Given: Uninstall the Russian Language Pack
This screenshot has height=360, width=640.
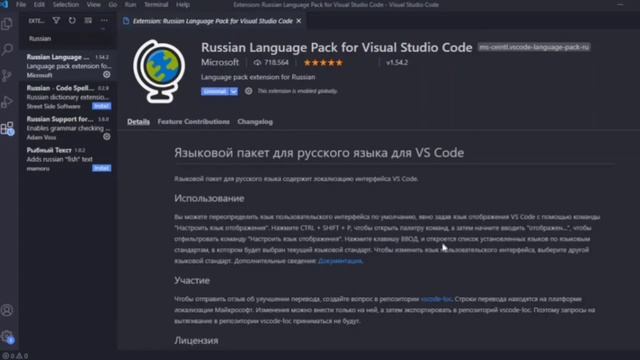Looking at the screenshot, I should point(215,91).
